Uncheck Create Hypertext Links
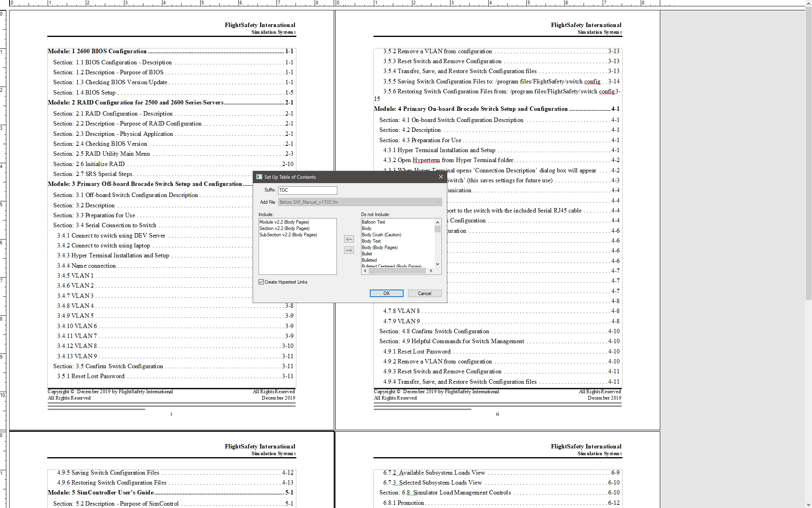 [261, 282]
